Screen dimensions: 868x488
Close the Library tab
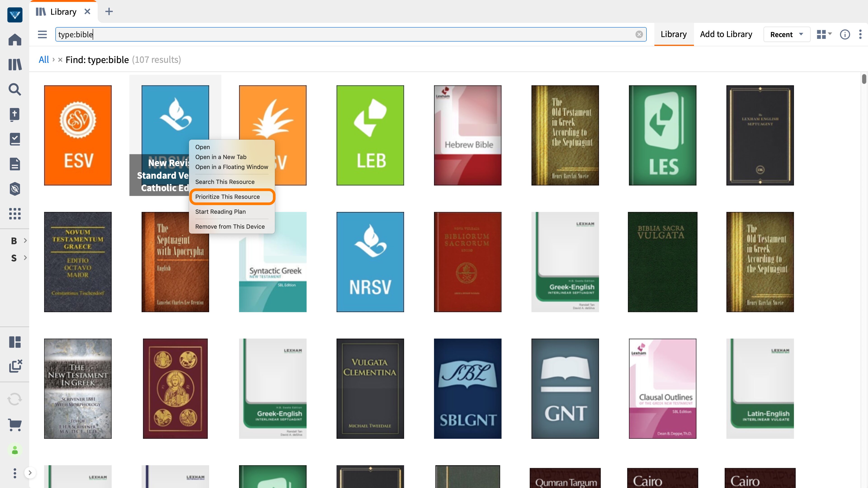tap(87, 12)
